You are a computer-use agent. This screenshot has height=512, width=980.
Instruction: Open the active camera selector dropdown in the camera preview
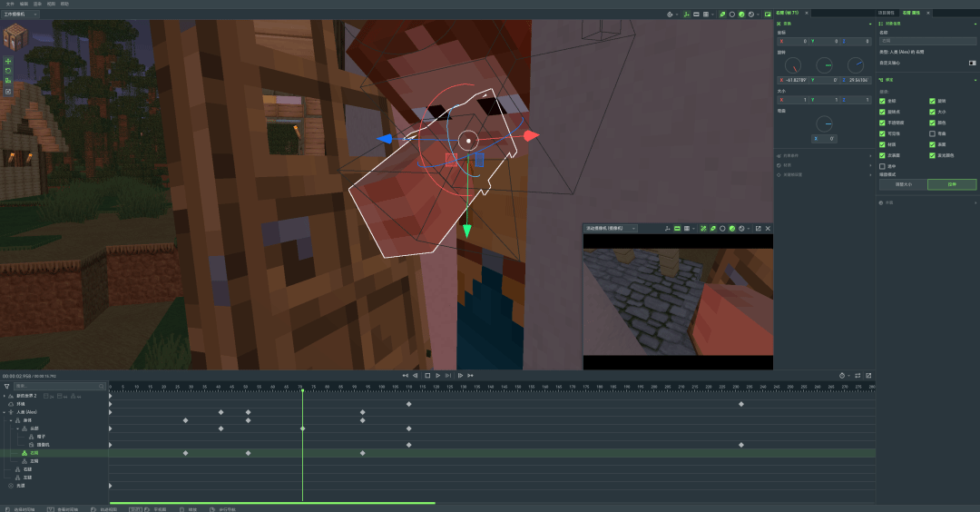[x=611, y=229]
